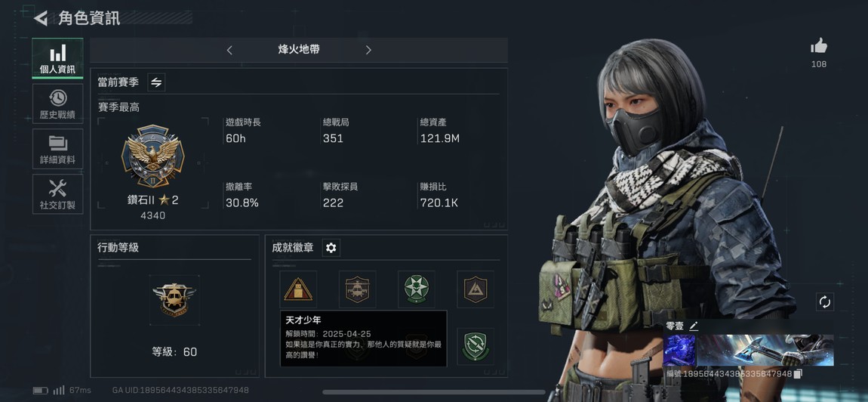Viewport: 868px width, 402px height.
Task: Select the green star achievement badge
Action: (417, 289)
